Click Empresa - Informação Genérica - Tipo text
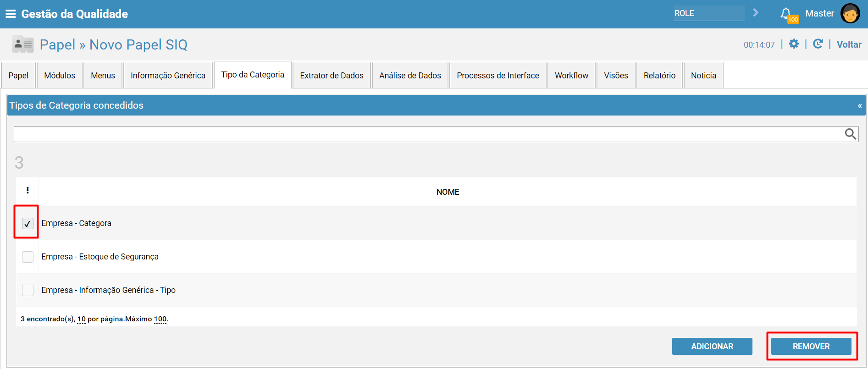The width and height of the screenshot is (868, 369). pyautogui.click(x=108, y=290)
